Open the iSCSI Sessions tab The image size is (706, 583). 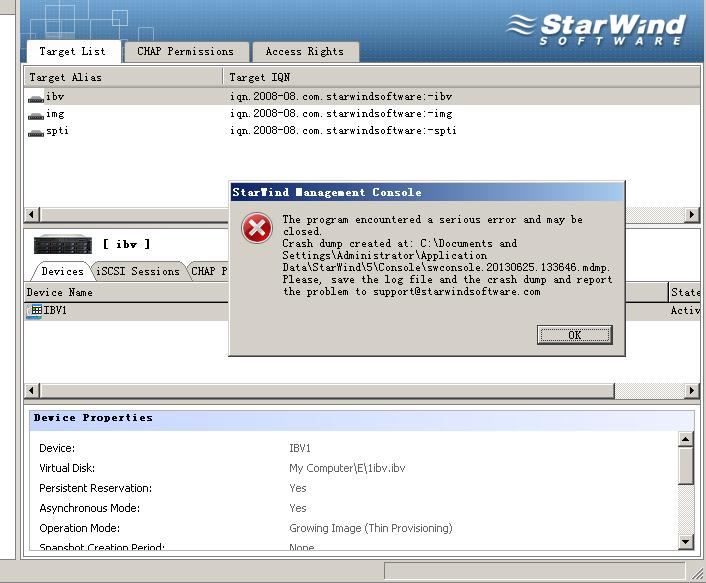coord(138,271)
